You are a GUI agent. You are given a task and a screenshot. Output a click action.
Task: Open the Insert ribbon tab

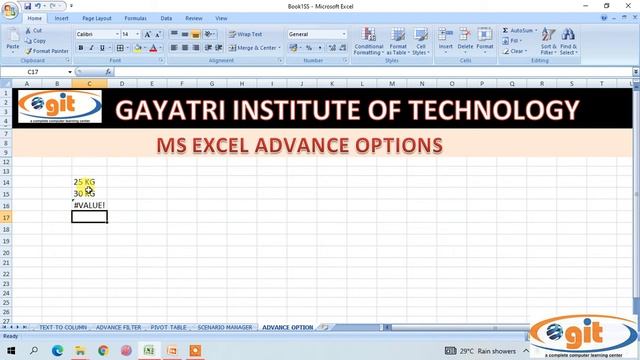62,18
